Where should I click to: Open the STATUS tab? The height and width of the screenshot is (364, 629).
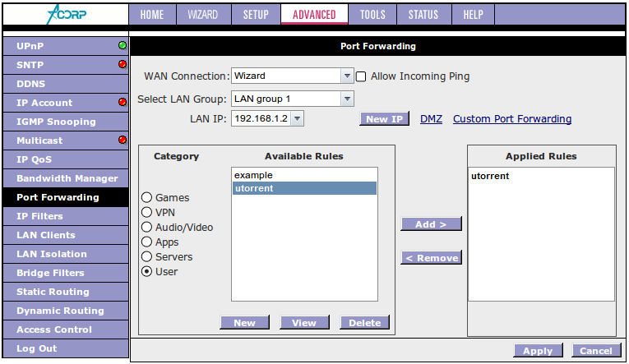(423, 15)
